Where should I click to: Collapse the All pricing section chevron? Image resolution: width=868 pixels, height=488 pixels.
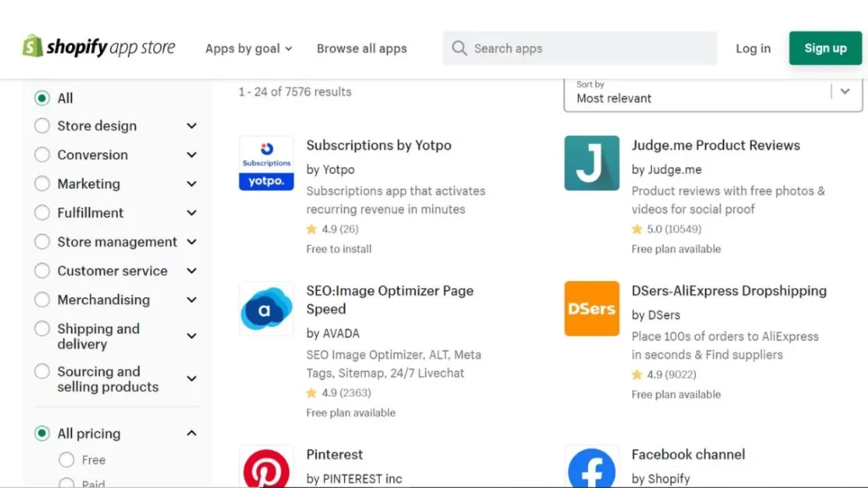(192, 433)
